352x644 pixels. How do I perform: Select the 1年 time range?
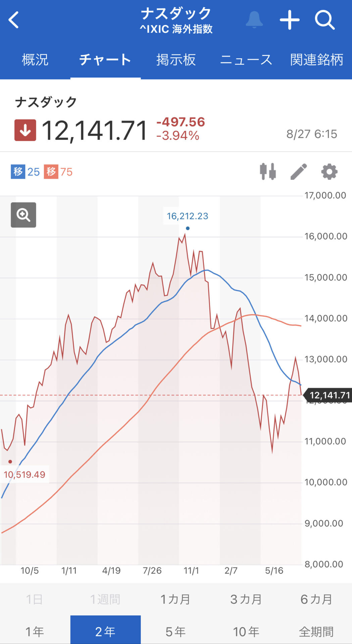click(x=35, y=631)
